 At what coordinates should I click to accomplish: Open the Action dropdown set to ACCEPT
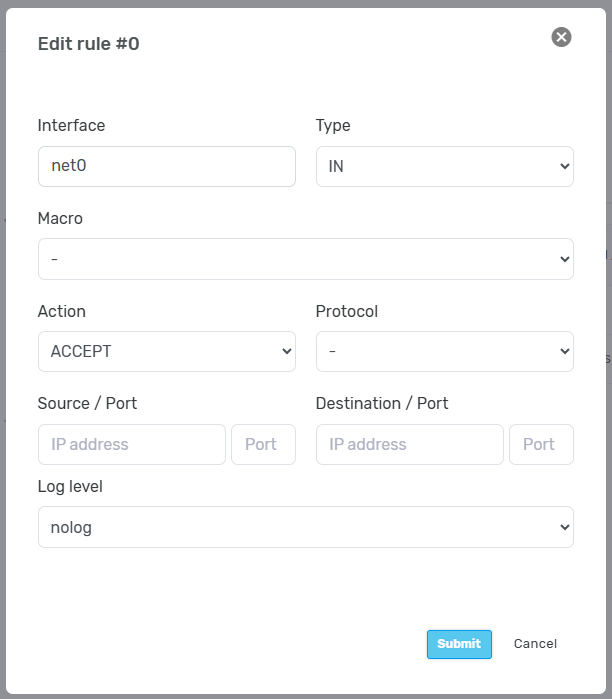(166, 352)
